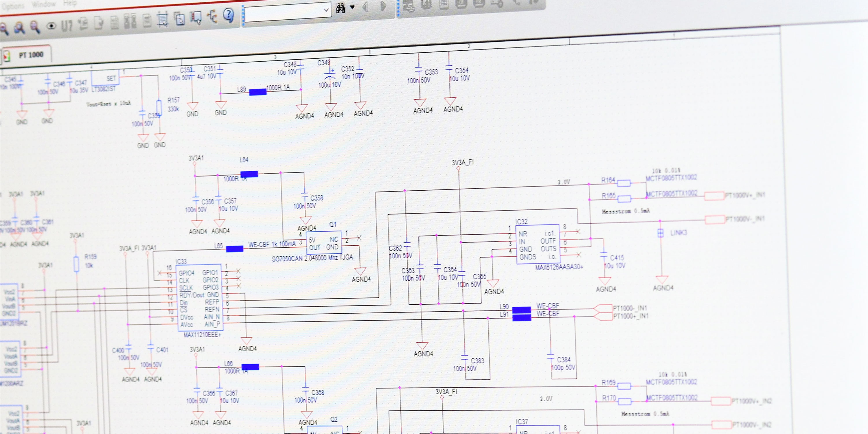The height and width of the screenshot is (434, 868).
Task: Click the snap-to-grid pointer icon
Action: [x=195, y=18]
